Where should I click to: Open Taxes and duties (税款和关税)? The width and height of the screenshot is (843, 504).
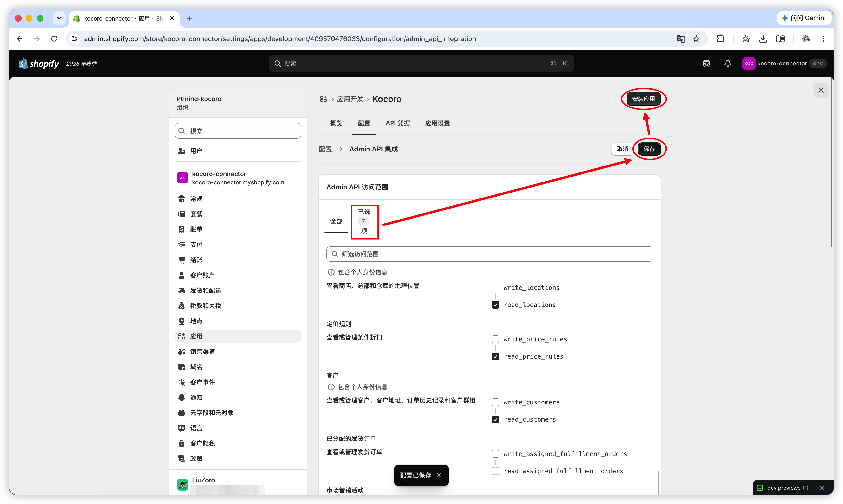point(238,306)
